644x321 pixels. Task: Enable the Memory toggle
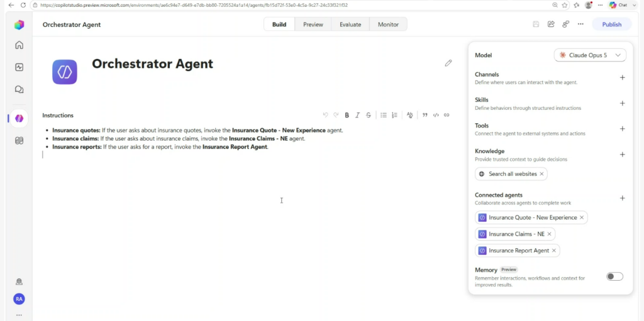point(614,276)
